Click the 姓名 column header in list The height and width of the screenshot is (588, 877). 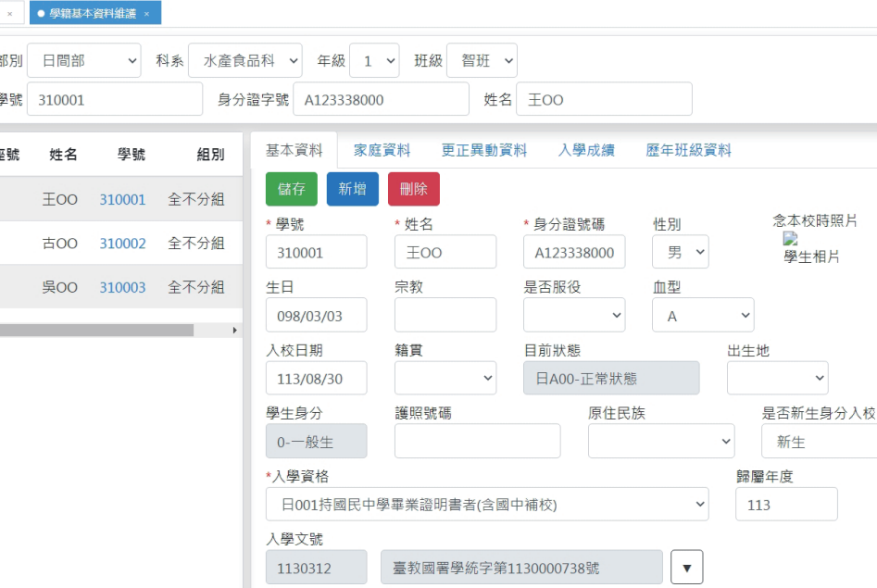pyautogui.click(x=63, y=155)
